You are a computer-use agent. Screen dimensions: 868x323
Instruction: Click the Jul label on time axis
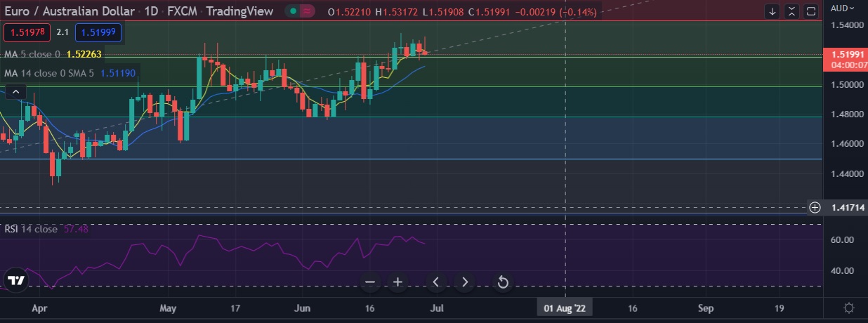pos(436,308)
